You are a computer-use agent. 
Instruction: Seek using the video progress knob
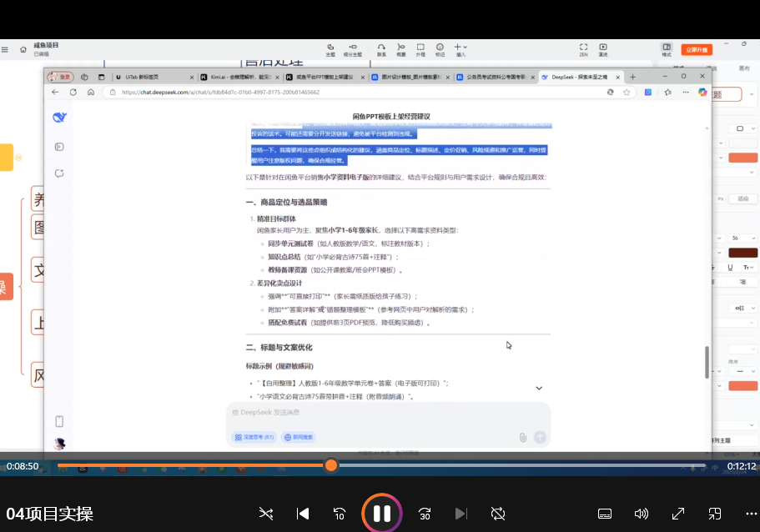pyautogui.click(x=331, y=465)
